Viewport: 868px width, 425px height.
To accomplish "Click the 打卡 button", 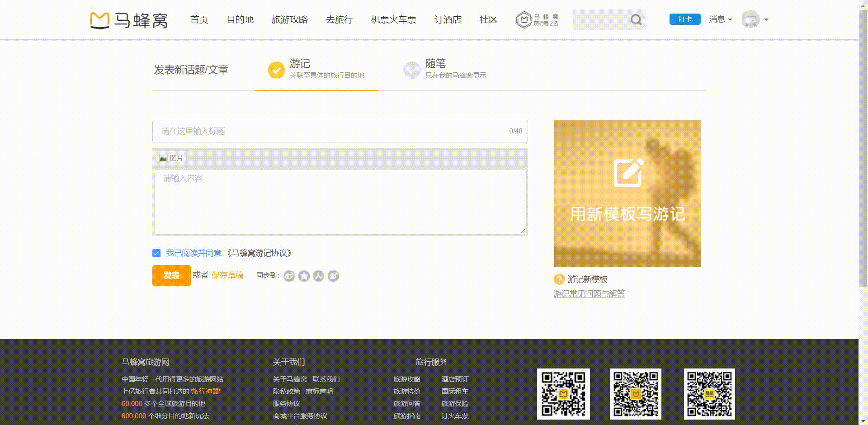I will pos(685,19).
